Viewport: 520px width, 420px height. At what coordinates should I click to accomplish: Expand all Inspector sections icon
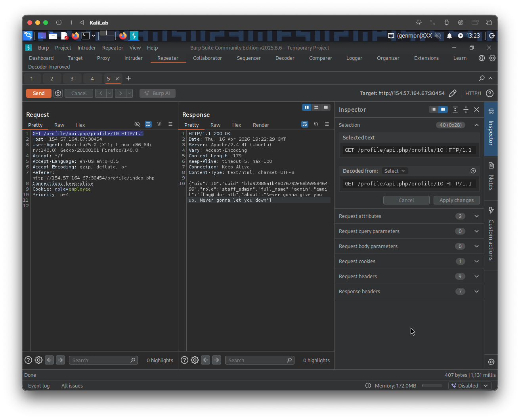pyautogui.click(x=455, y=109)
